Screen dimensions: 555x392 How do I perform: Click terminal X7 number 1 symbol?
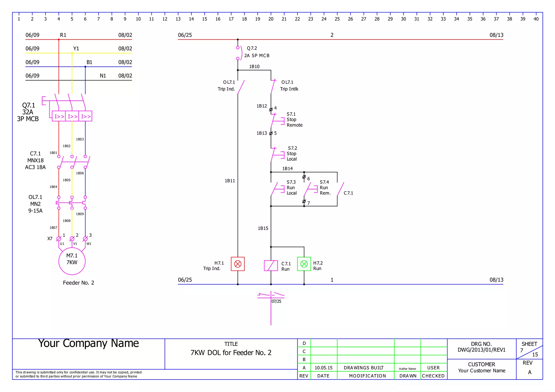(x=59, y=239)
